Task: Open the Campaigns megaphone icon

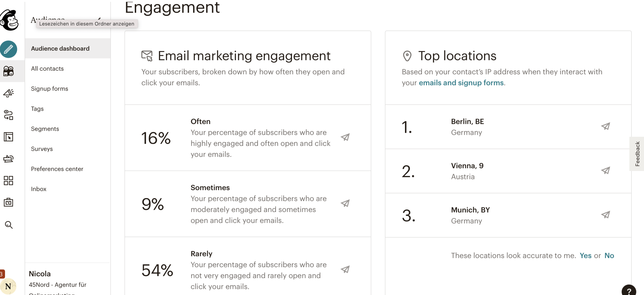Action: tap(9, 93)
